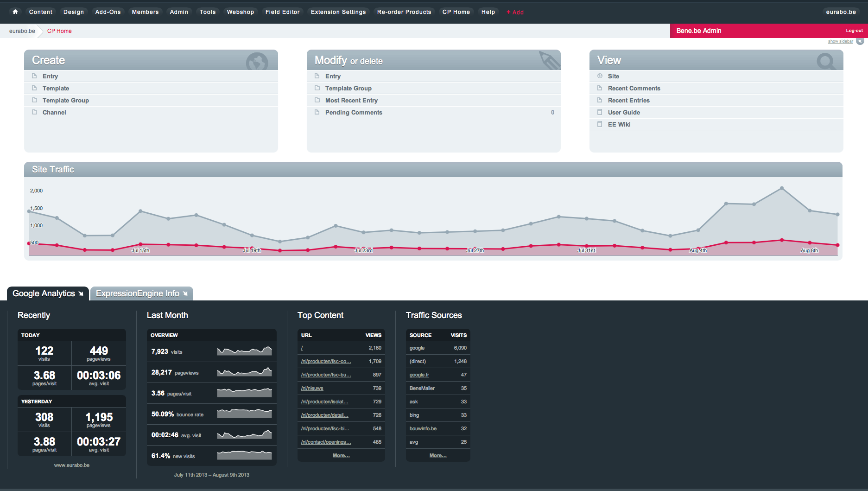Modify a Template Group
Screen dimensions: 868x491
coord(348,88)
